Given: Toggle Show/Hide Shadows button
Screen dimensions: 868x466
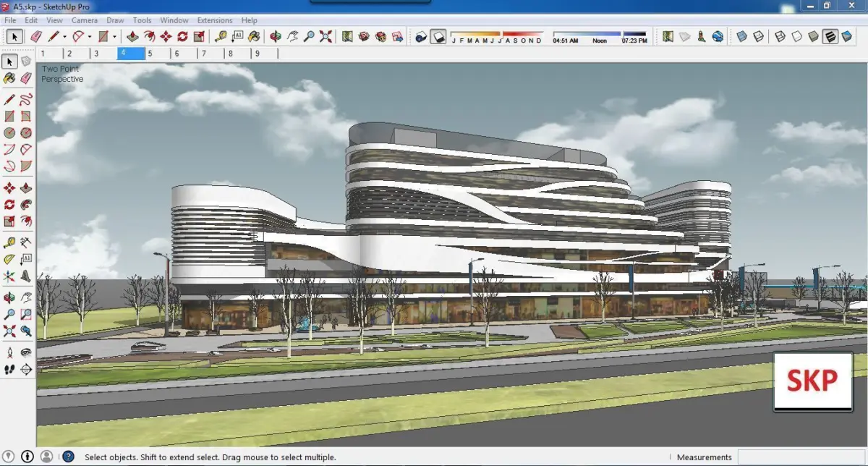Looking at the screenshot, I should pyautogui.click(x=438, y=36).
